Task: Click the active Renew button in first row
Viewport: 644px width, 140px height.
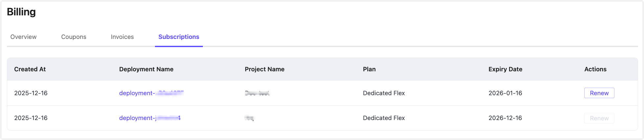Action: point(599,93)
